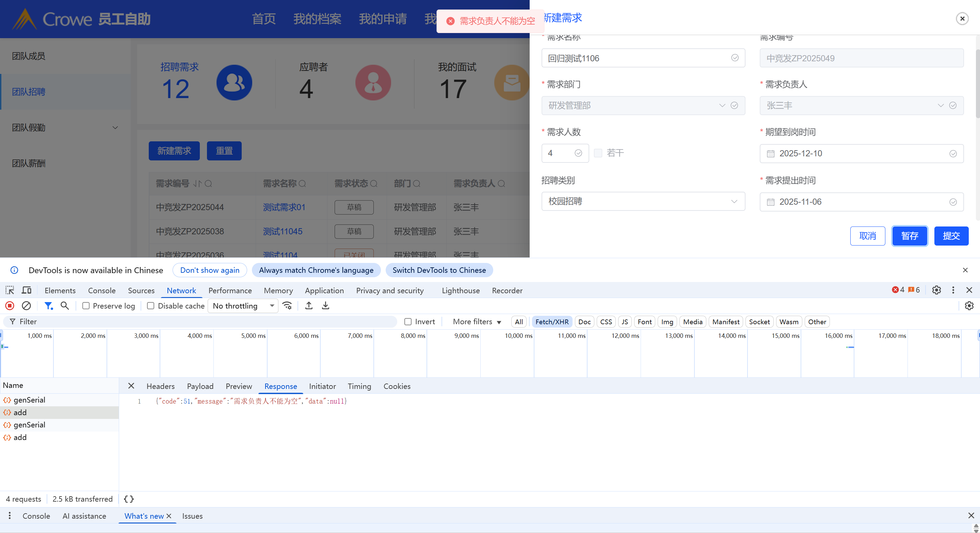Open the DevTools search magnifier icon
The height and width of the screenshot is (533, 980).
(65, 306)
